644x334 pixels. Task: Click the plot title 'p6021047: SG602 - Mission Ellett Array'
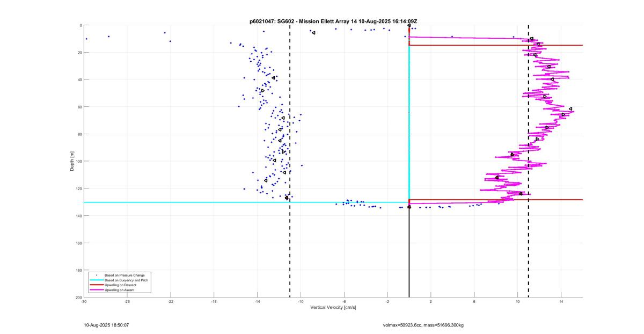point(299,21)
